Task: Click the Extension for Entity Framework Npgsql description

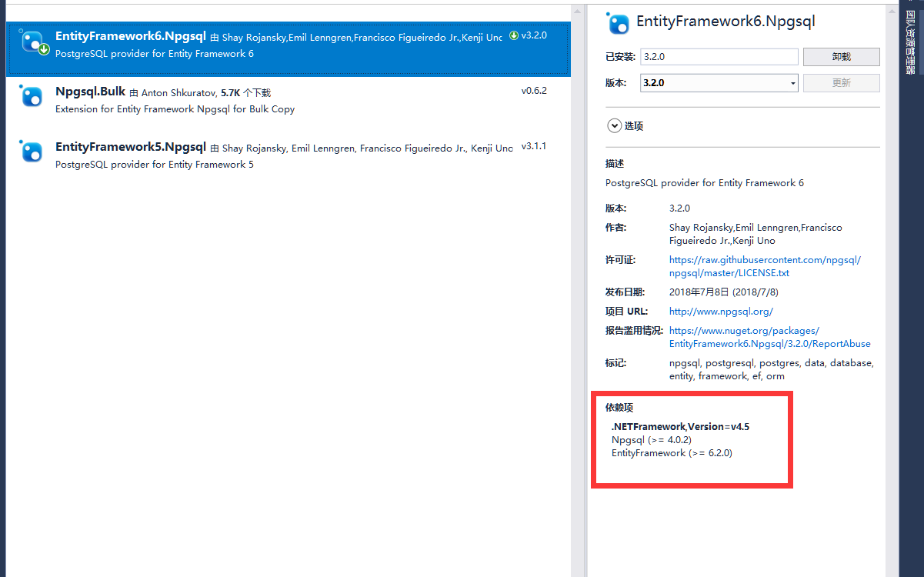Action: coord(175,109)
